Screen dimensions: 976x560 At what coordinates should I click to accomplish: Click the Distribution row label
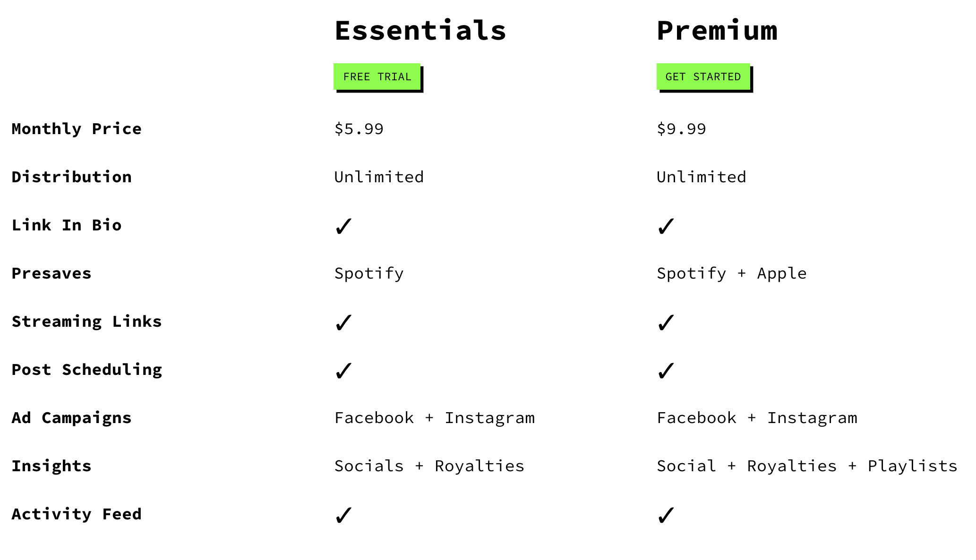click(x=72, y=177)
